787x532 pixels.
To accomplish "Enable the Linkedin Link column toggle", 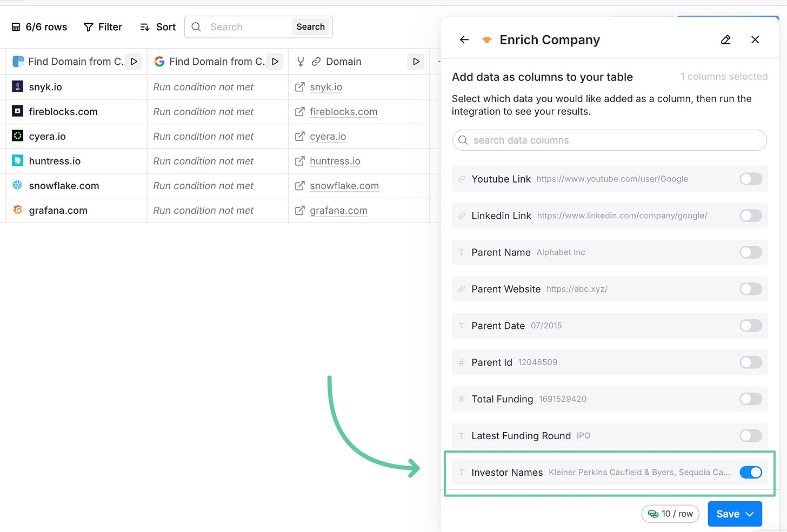I will pos(751,216).
